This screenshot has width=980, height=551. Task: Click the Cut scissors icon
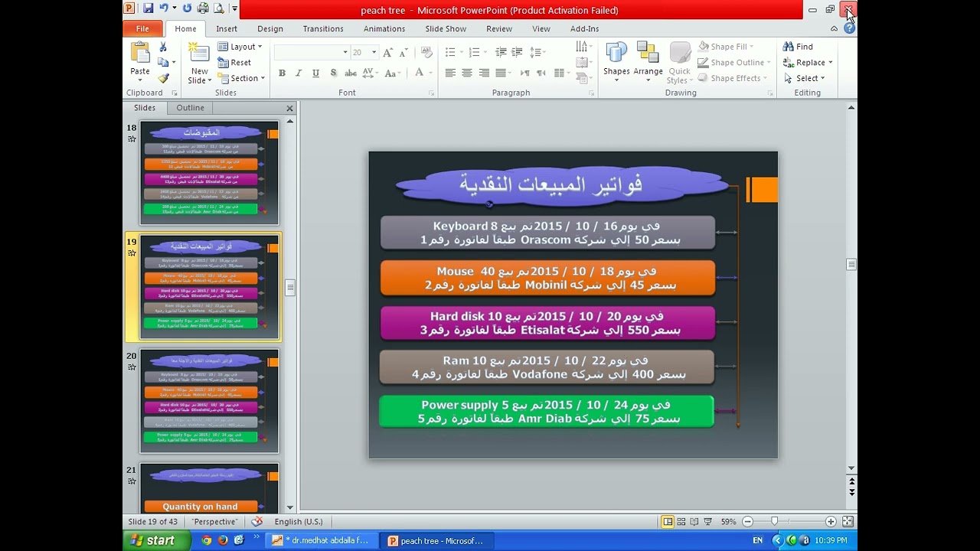pos(163,47)
